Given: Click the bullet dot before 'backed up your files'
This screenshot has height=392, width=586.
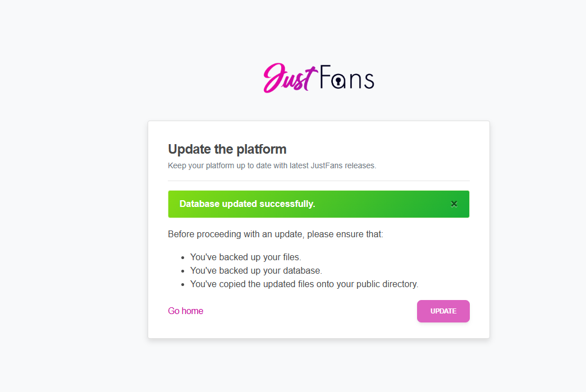Looking at the screenshot, I should (x=183, y=258).
